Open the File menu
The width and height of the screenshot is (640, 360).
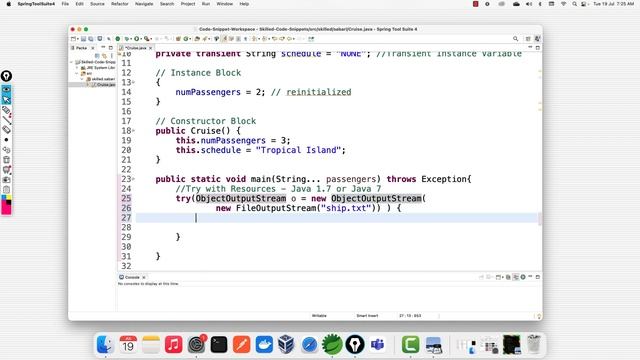(65, 4)
